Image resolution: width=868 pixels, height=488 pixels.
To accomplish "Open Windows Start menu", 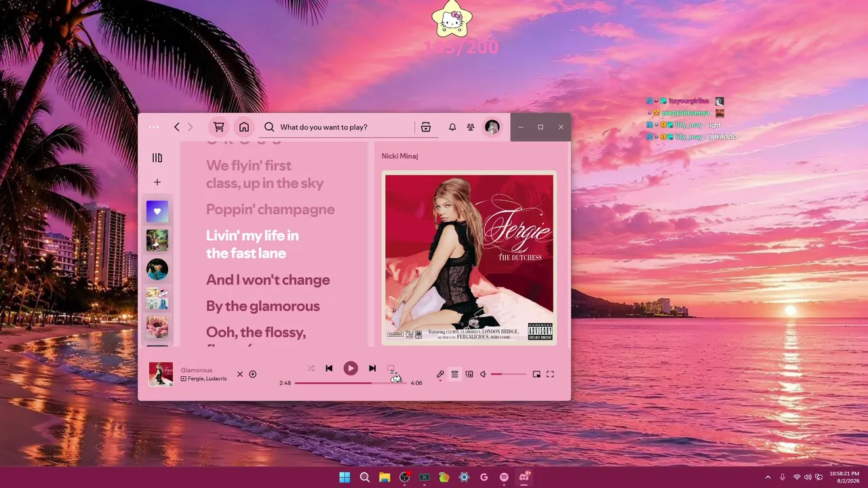I will pyautogui.click(x=344, y=477).
